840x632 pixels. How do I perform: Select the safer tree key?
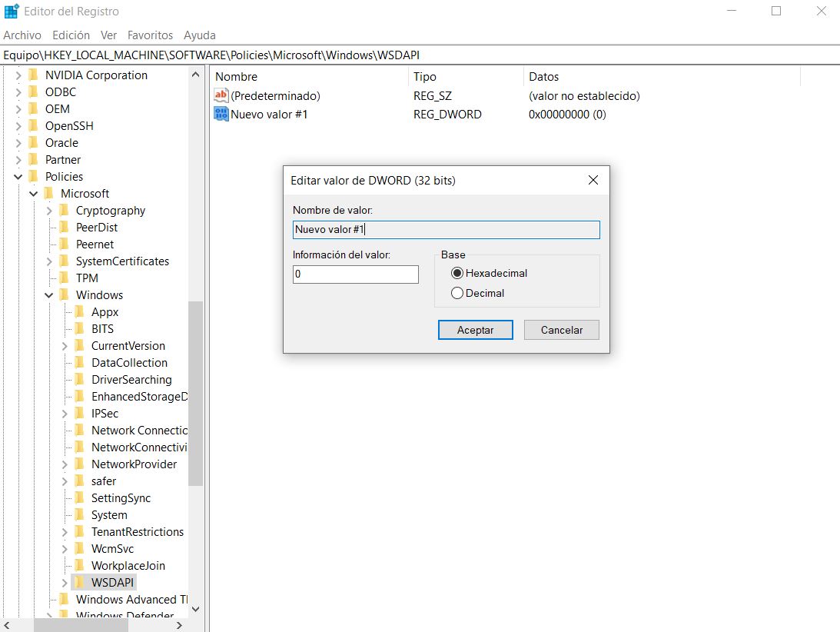[x=104, y=481]
